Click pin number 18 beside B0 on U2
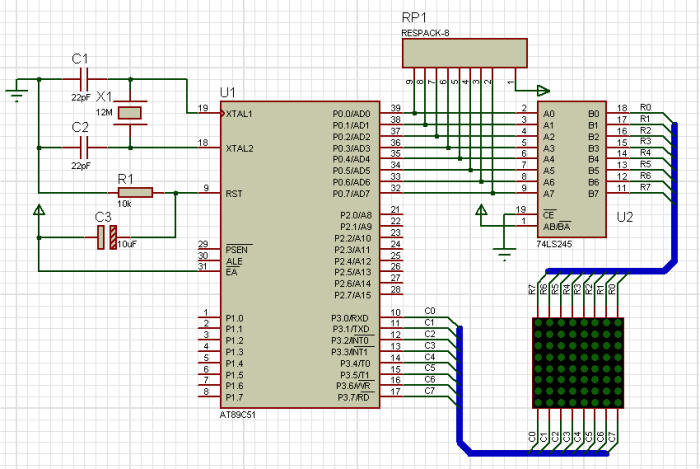 pyautogui.click(x=622, y=108)
